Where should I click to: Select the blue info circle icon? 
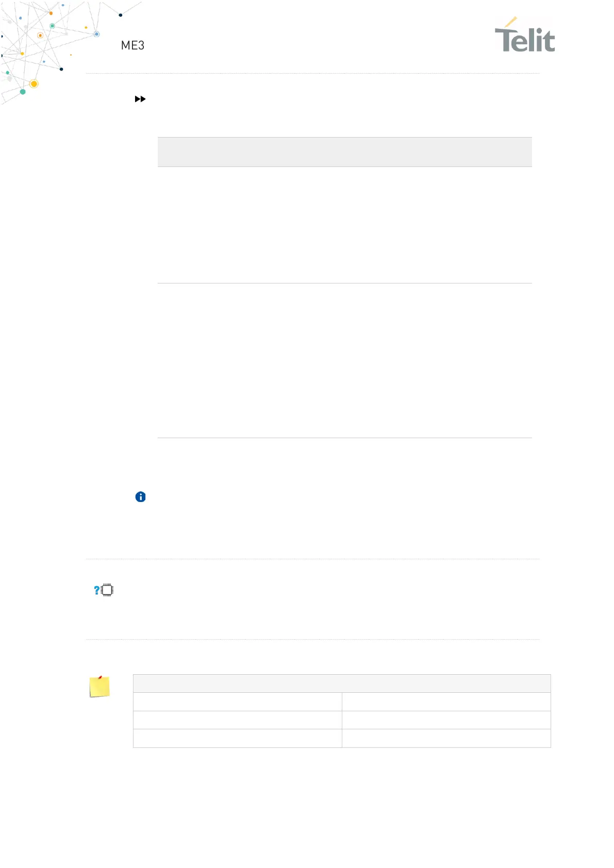point(140,497)
